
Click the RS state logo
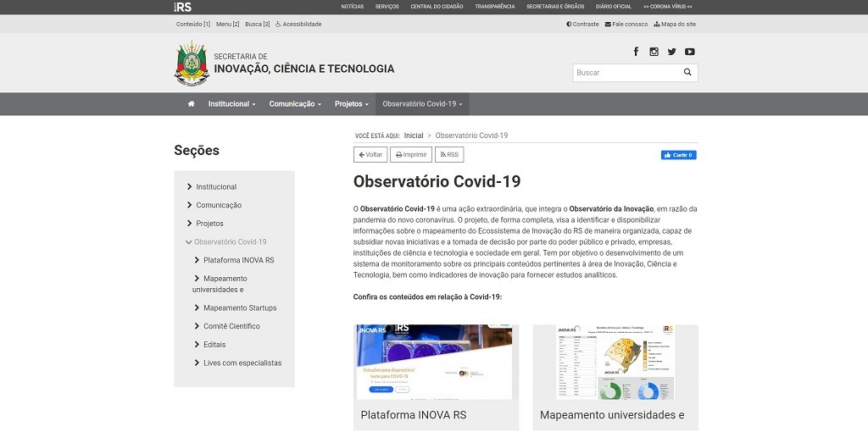(x=182, y=6)
